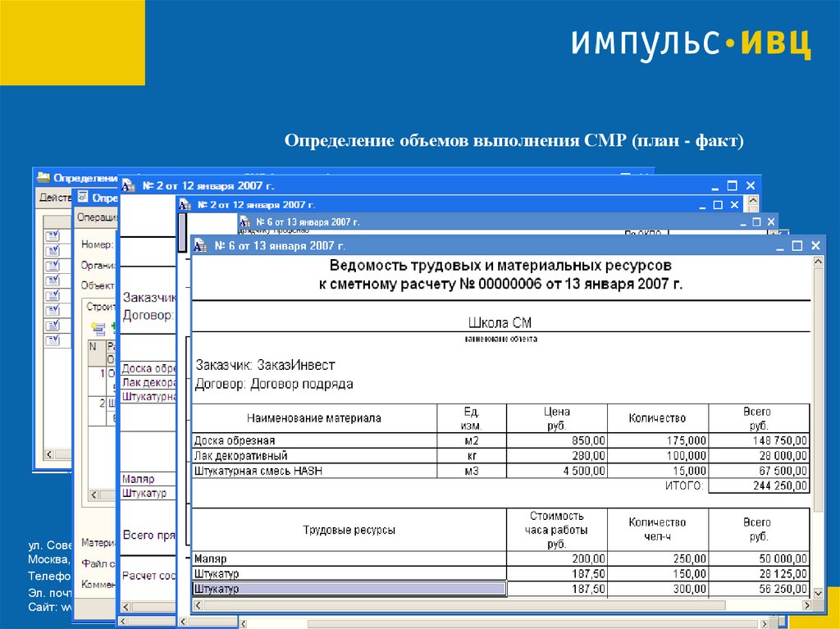Click the labor total cell '28 125,00'

click(759, 573)
